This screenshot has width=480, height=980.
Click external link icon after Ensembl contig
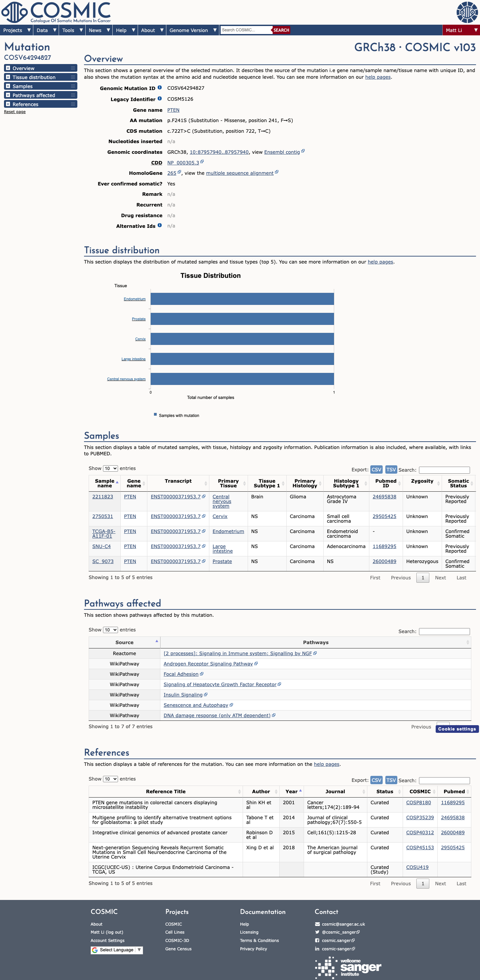point(303,151)
